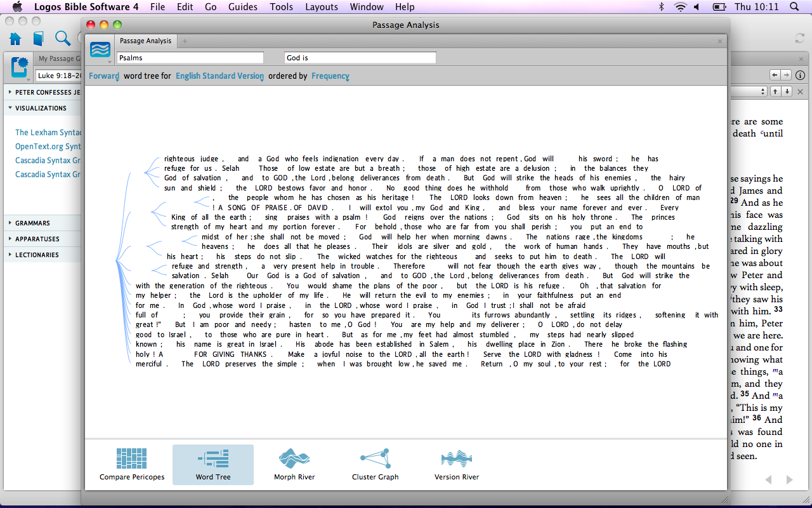Open the File menu
This screenshot has height=508, width=812.
coord(157,7)
